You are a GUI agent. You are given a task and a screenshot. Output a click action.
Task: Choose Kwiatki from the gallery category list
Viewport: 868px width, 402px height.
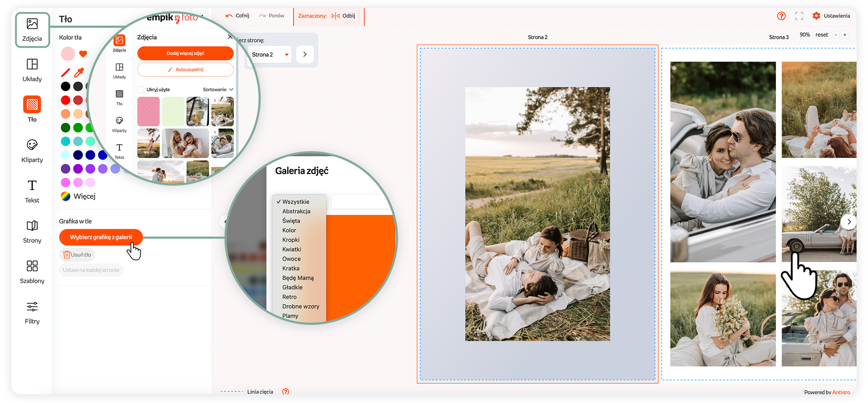(x=291, y=249)
